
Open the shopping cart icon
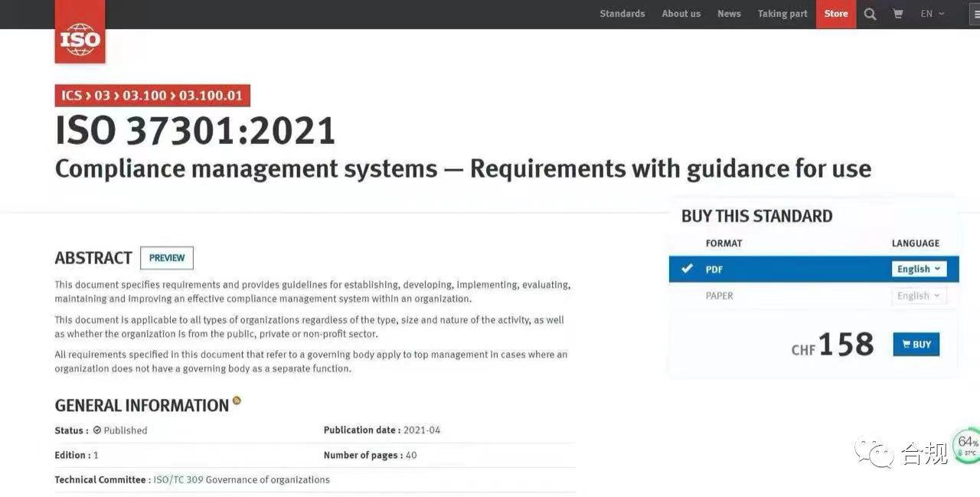point(897,14)
